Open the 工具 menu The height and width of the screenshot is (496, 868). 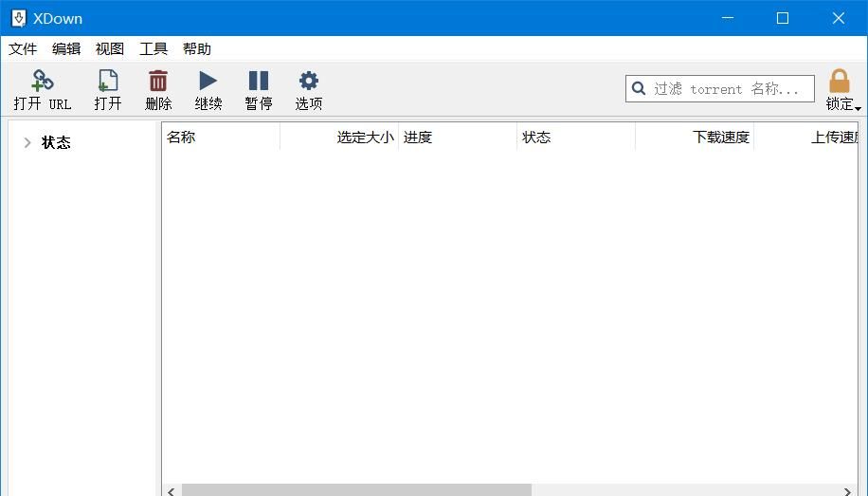pos(154,48)
